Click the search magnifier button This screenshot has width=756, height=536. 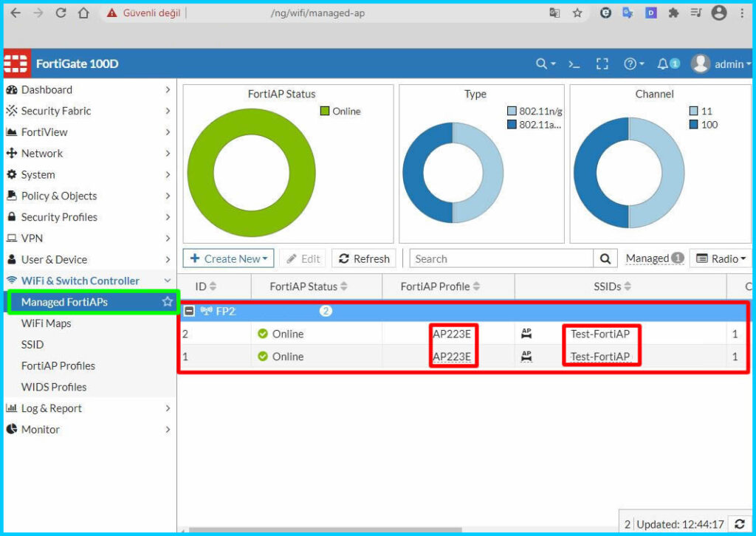[x=605, y=258]
